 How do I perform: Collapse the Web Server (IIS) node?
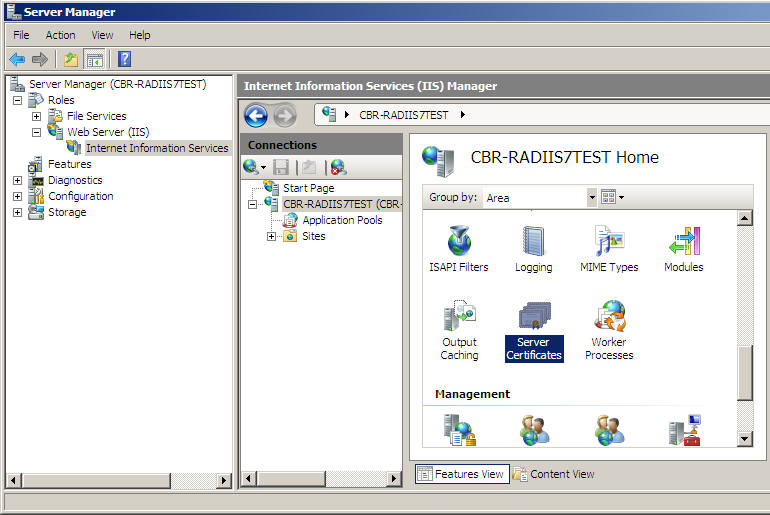(x=36, y=133)
